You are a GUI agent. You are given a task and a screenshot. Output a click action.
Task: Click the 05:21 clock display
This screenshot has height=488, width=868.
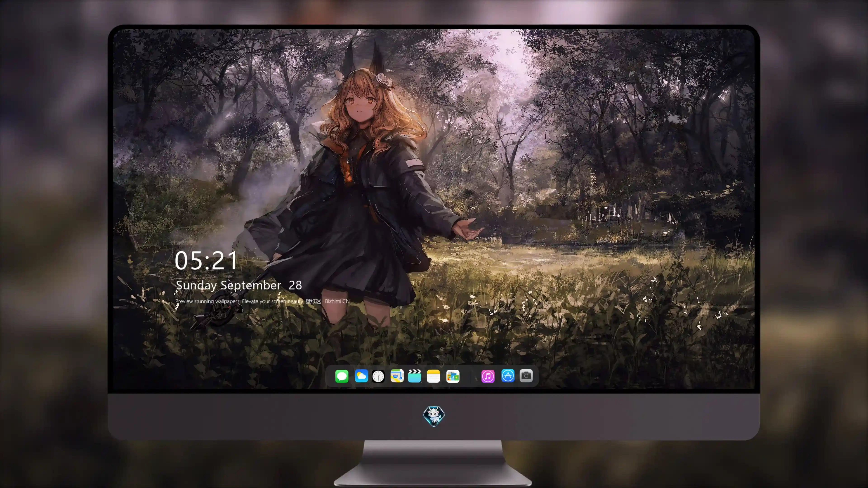point(206,261)
